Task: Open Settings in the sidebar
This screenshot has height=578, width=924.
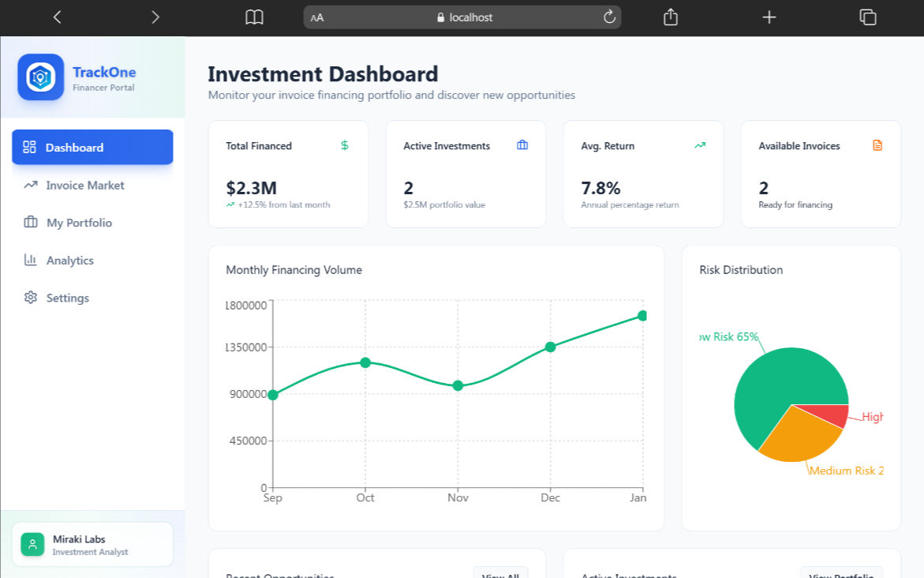Action: [67, 298]
